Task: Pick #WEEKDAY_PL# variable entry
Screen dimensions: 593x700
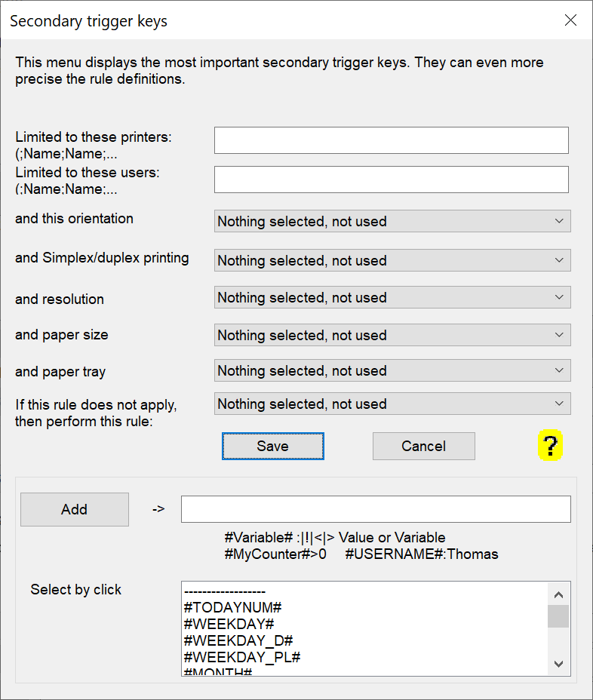Action: coord(242,657)
